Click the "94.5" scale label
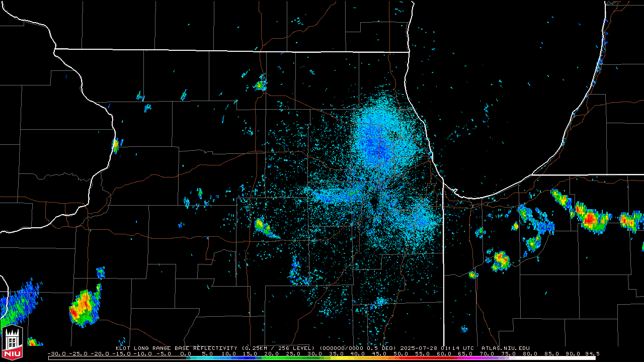The width and height of the screenshot is (644, 362). pyautogui.click(x=592, y=354)
